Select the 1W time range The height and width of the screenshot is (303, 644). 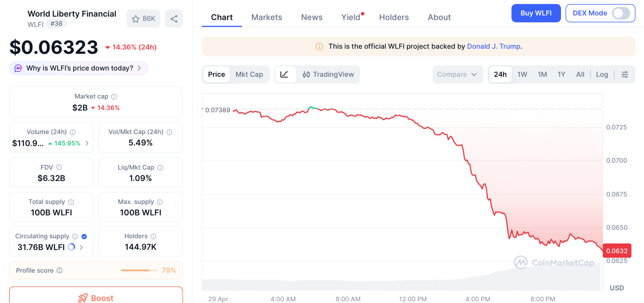tap(522, 75)
